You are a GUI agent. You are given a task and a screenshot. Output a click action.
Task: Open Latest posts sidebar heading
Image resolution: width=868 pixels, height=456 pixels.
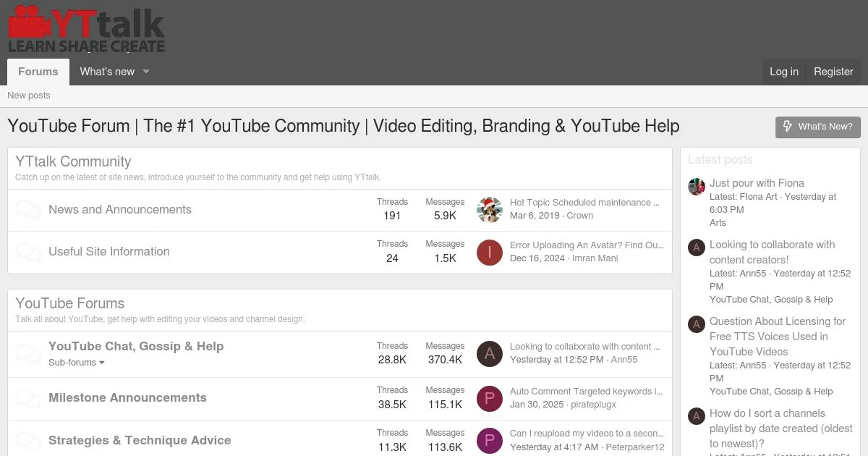720,160
